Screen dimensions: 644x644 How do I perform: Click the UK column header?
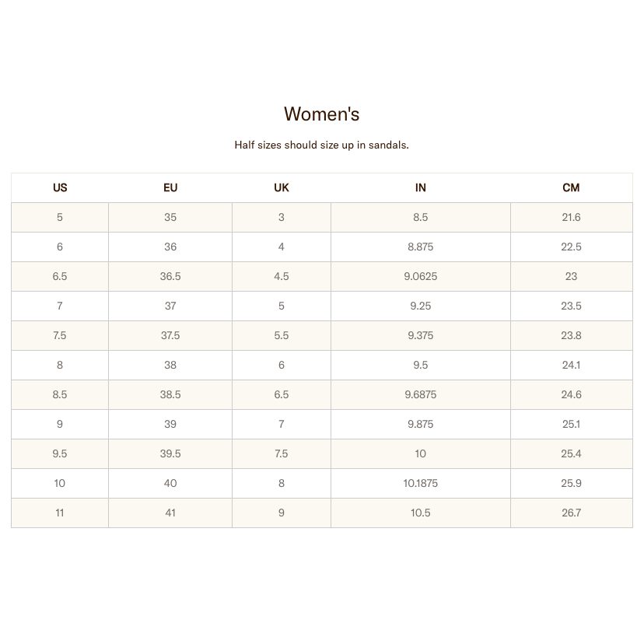click(x=282, y=187)
